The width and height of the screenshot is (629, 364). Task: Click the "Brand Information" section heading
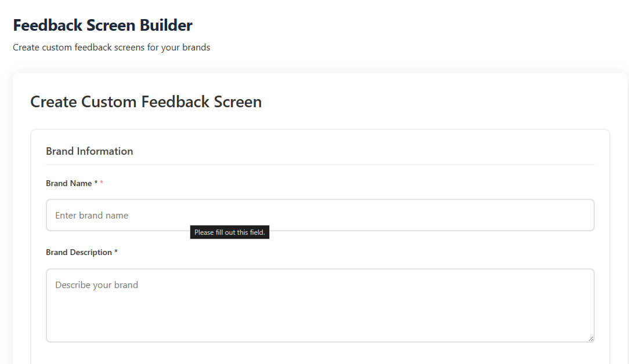[89, 151]
